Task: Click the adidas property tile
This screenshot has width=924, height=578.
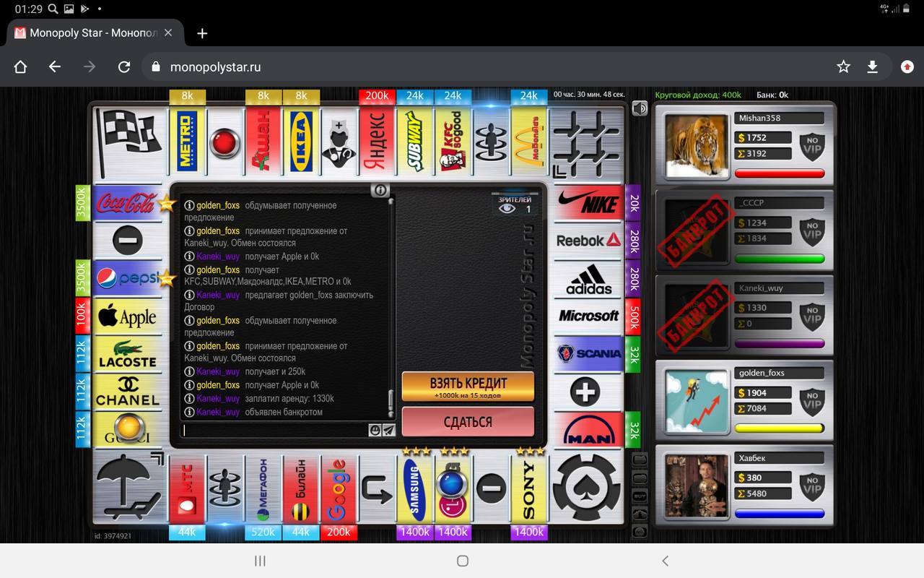Action: pyautogui.click(x=589, y=278)
